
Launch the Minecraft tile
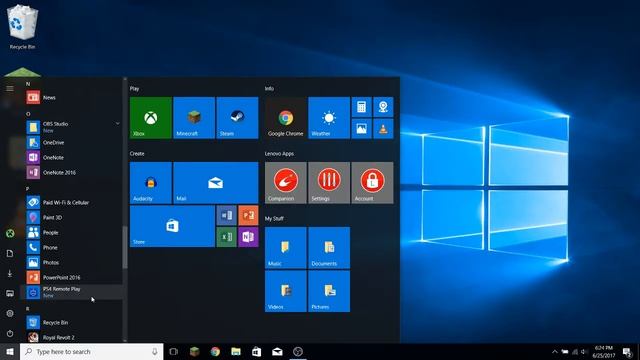click(x=194, y=118)
